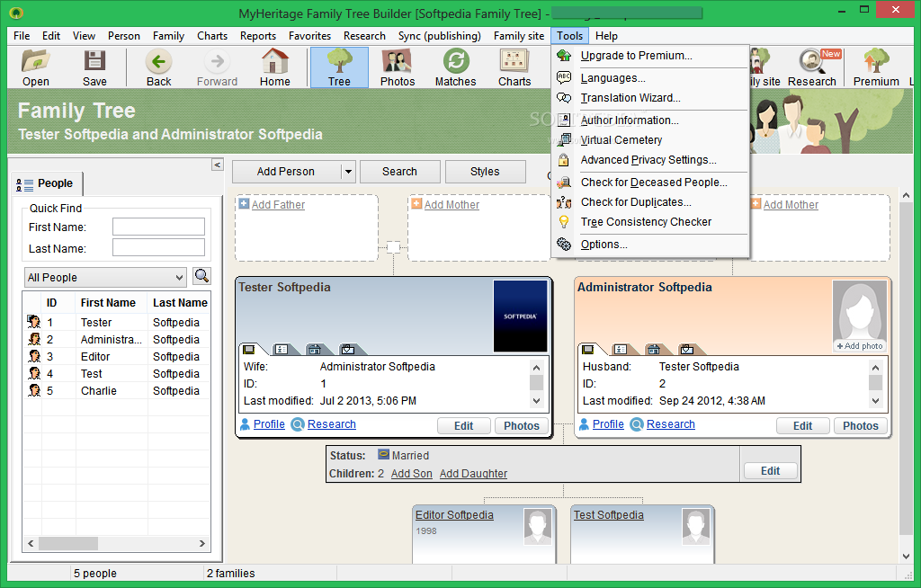Open Options... in Tools menu
This screenshot has height=588, width=921.
[650, 245]
